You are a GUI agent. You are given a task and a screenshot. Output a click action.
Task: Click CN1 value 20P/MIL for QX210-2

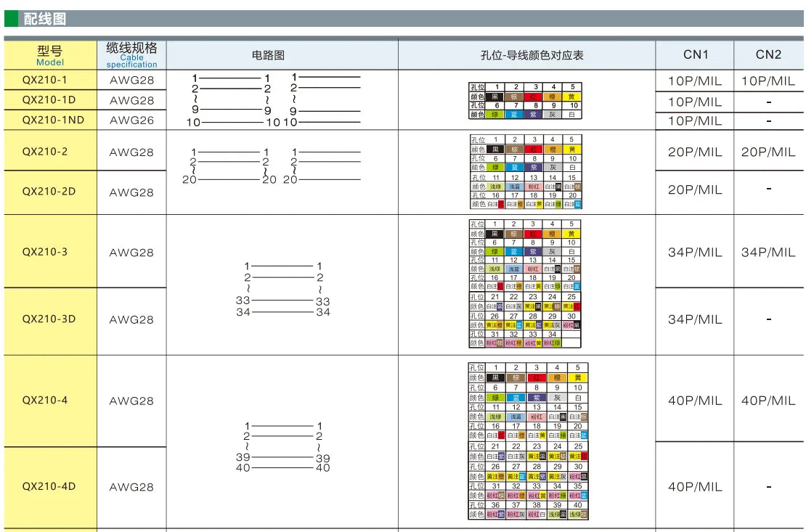pyautogui.click(x=695, y=152)
